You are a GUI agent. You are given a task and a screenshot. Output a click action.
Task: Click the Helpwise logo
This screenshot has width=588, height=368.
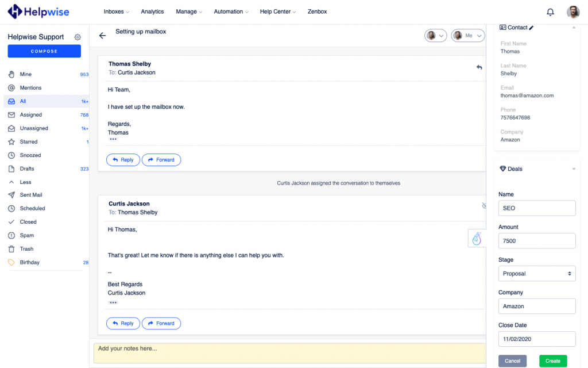coord(39,11)
